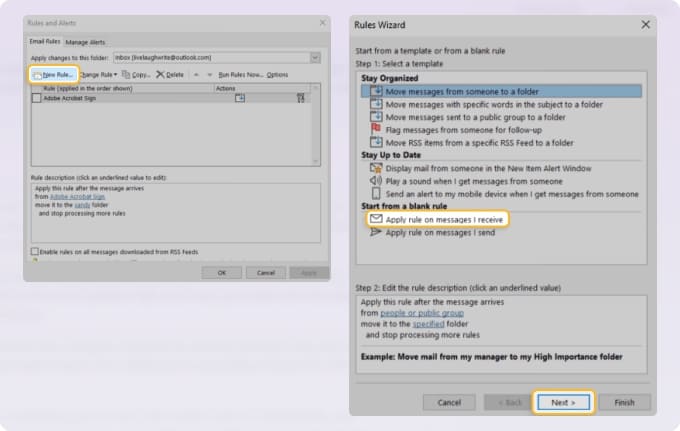Image resolution: width=680 pixels, height=431 pixels.
Task: Select Move messages with specific words in subject
Action: (494, 104)
